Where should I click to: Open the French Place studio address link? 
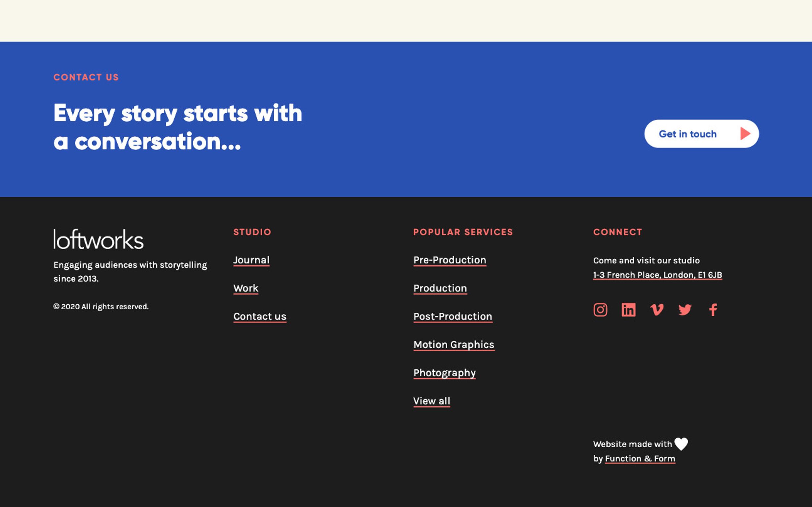[x=657, y=275]
